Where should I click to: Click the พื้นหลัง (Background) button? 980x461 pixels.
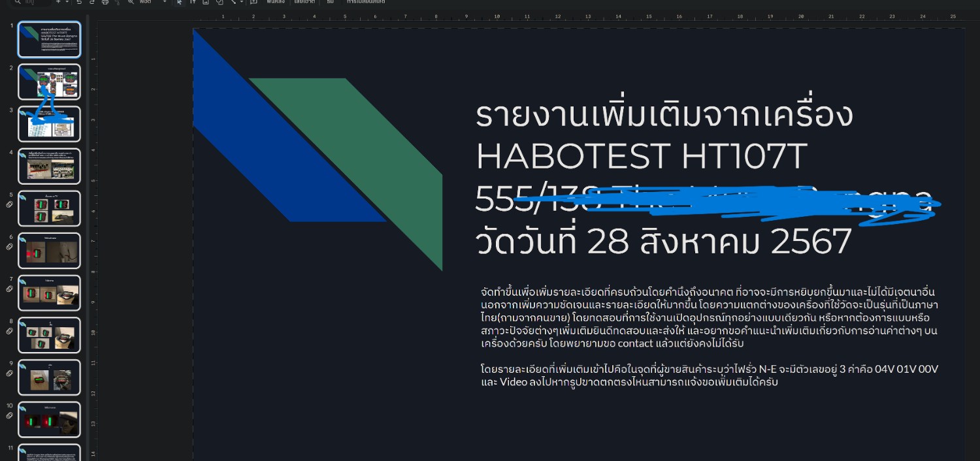point(276,2)
